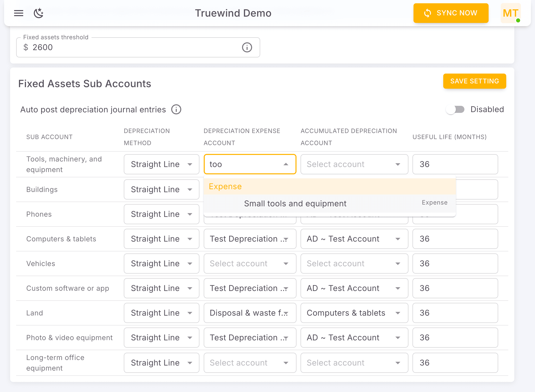This screenshot has width=535, height=392.
Task: Click the fixed assets threshold amount field
Action: (101, 47)
